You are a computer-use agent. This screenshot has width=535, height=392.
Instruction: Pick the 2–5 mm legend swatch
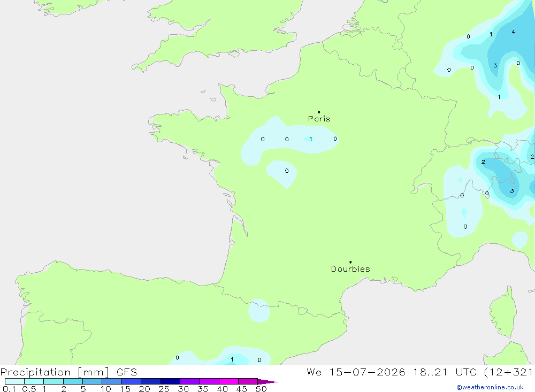(73, 381)
